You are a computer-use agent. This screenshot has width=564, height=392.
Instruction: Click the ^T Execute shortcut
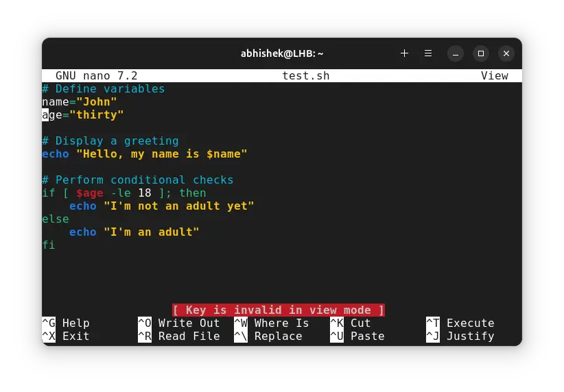click(x=460, y=323)
